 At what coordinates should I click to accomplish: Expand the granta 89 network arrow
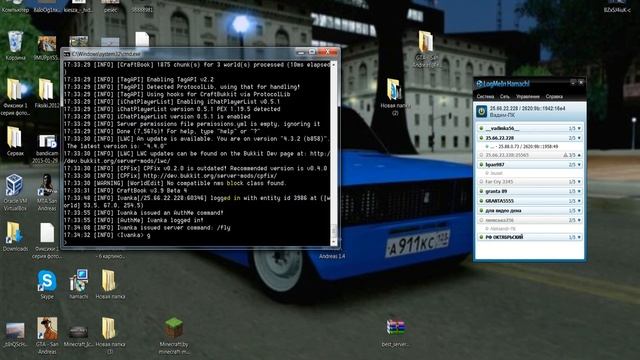click(579, 191)
